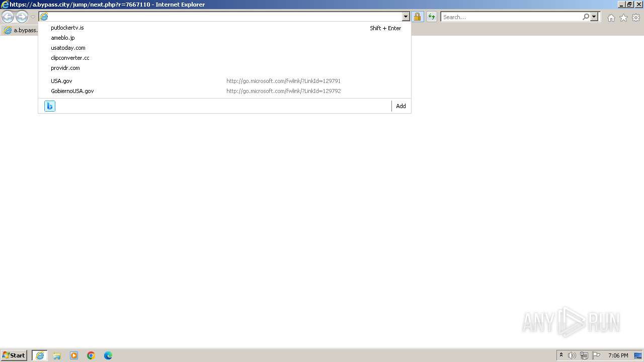Viewport: 644px width, 362px height.
Task: Open the Windows Start menu
Action: click(x=14, y=355)
